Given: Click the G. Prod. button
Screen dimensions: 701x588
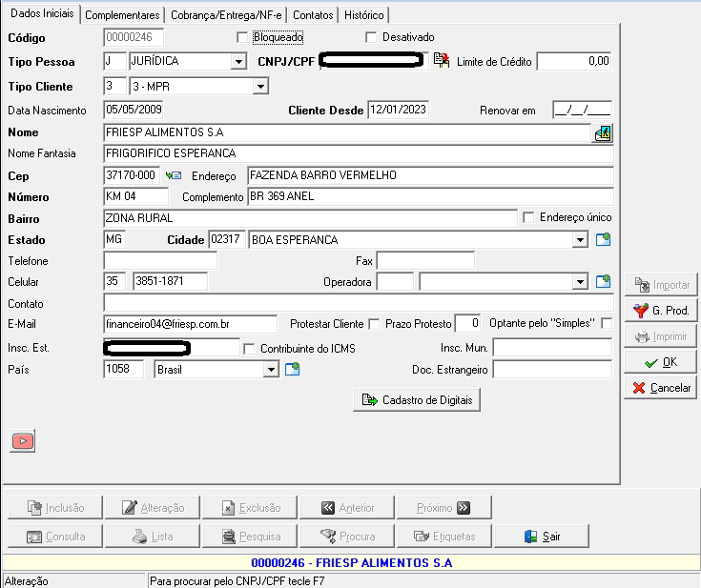Looking at the screenshot, I should pyautogui.click(x=661, y=310).
